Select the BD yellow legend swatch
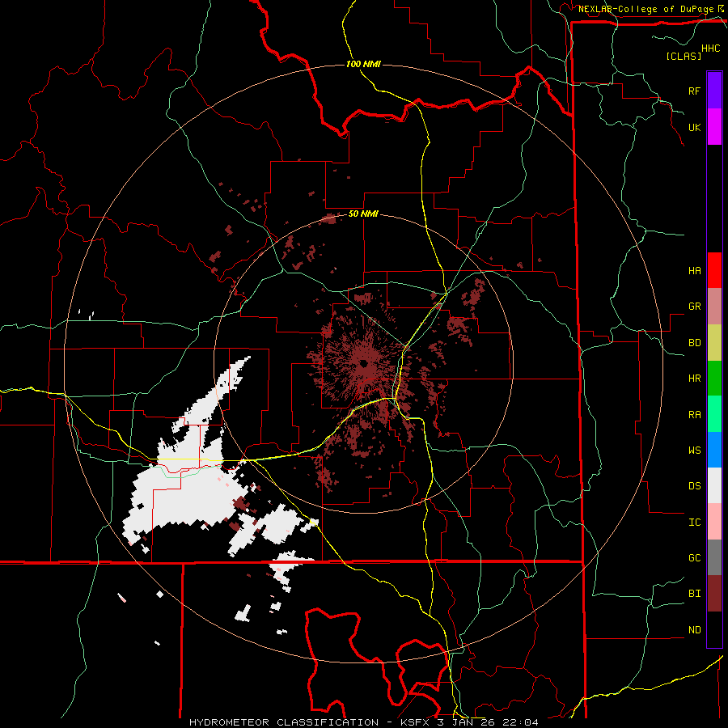Viewport: 728px width, 728px height. 714,343
